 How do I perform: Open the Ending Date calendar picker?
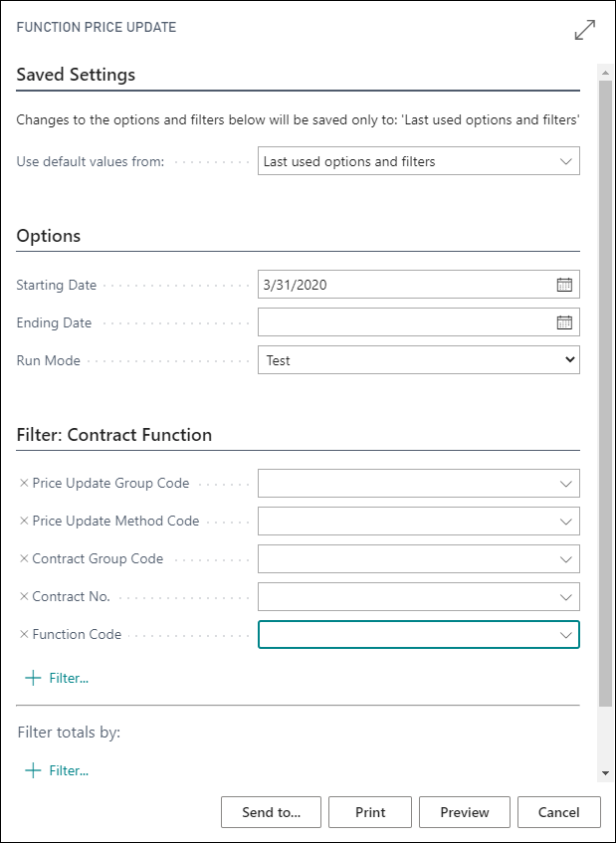click(564, 322)
